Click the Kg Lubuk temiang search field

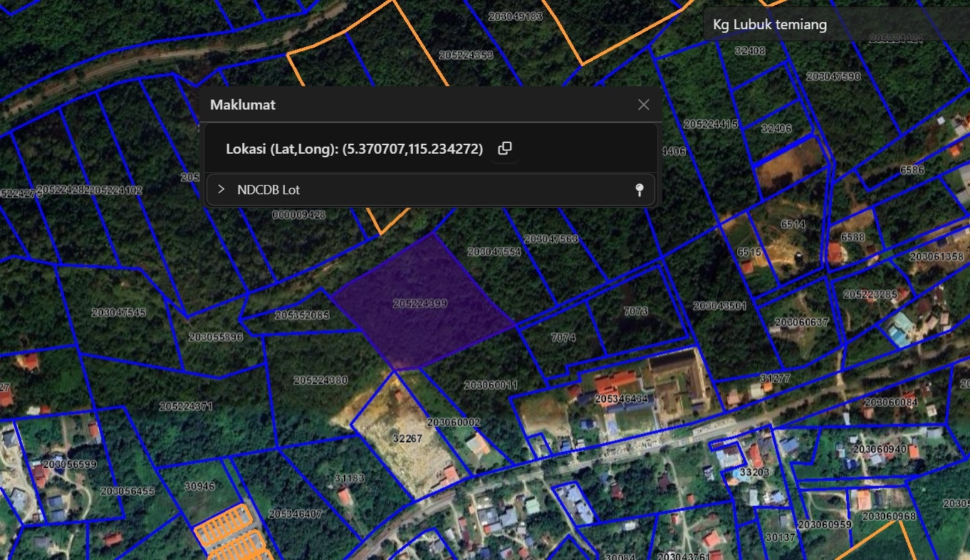click(833, 25)
